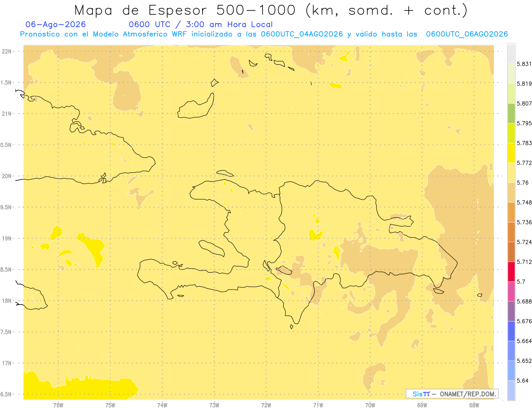Click colorbar value '5.724'
This screenshot has height=411, width=532.
point(524,242)
